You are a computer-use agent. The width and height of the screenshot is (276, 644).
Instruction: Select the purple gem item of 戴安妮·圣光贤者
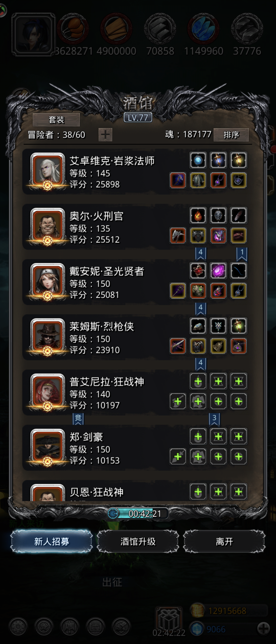point(218,271)
